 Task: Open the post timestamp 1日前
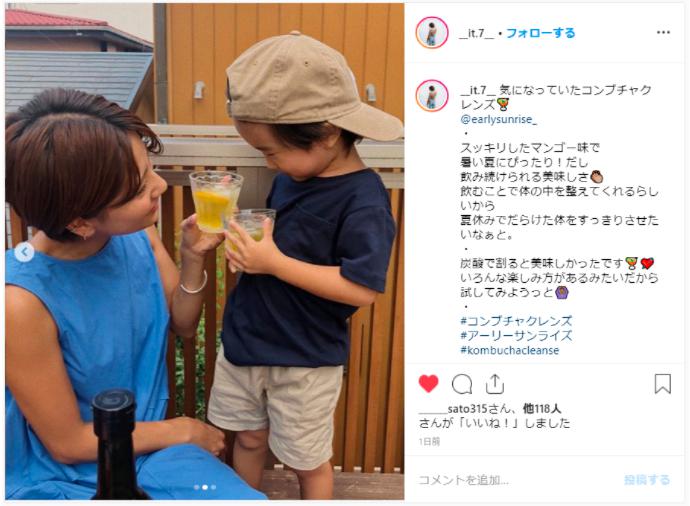pyautogui.click(x=429, y=441)
